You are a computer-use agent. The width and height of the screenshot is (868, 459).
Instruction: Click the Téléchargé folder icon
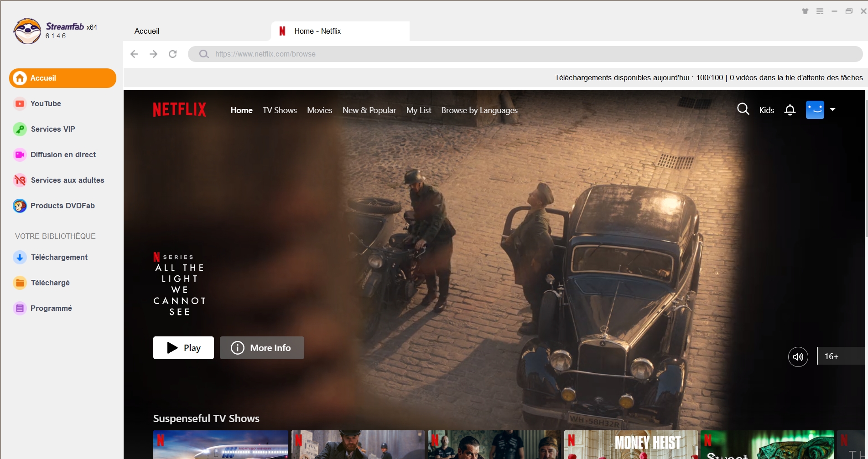click(x=20, y=283)
